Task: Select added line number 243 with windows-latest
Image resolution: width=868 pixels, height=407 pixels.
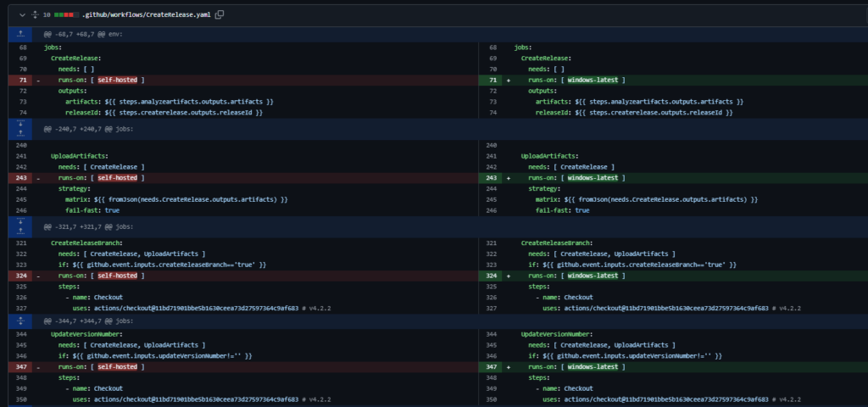Action: click(491, 178)
